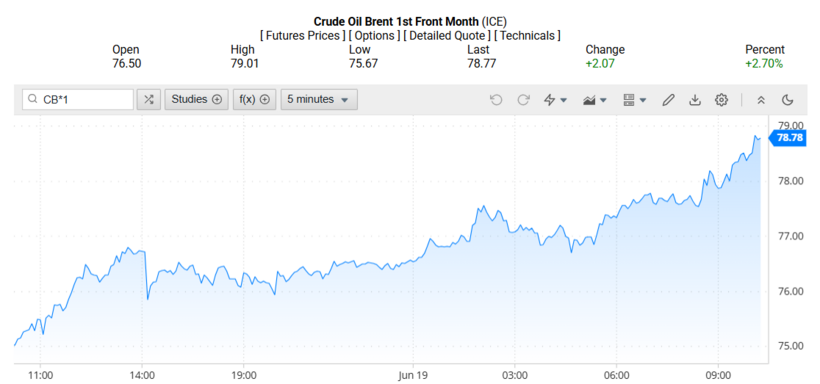Click the redo arrow icon
The width and height of the screenshot is (820, 384).
[x=523, y=99]
